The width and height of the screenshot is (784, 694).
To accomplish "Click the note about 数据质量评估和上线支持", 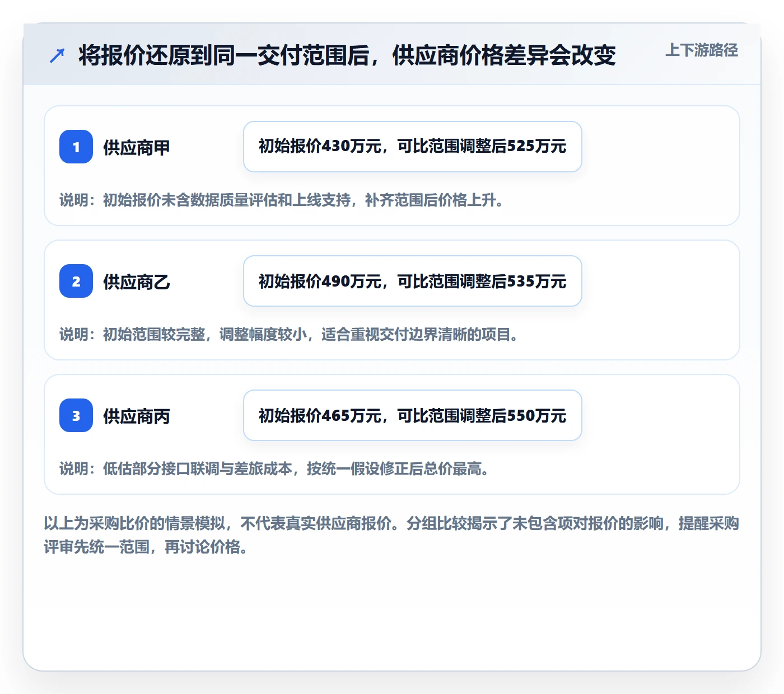I will click(282, 200).
